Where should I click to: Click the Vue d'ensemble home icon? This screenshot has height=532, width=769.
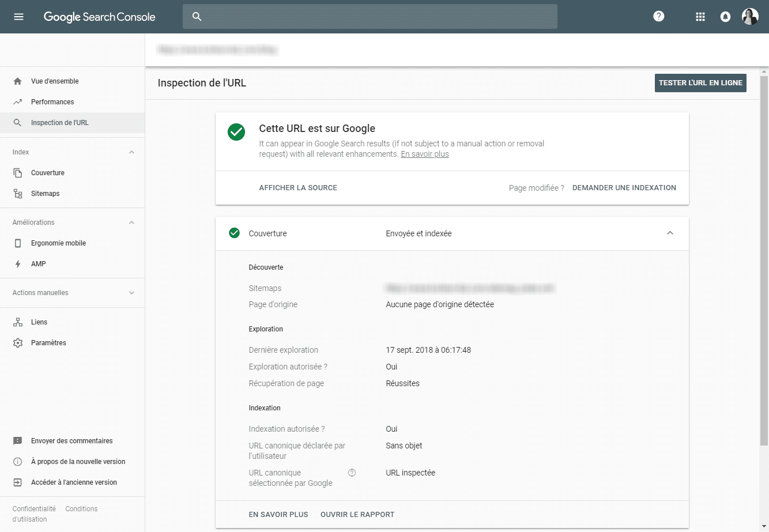point(18,81)
